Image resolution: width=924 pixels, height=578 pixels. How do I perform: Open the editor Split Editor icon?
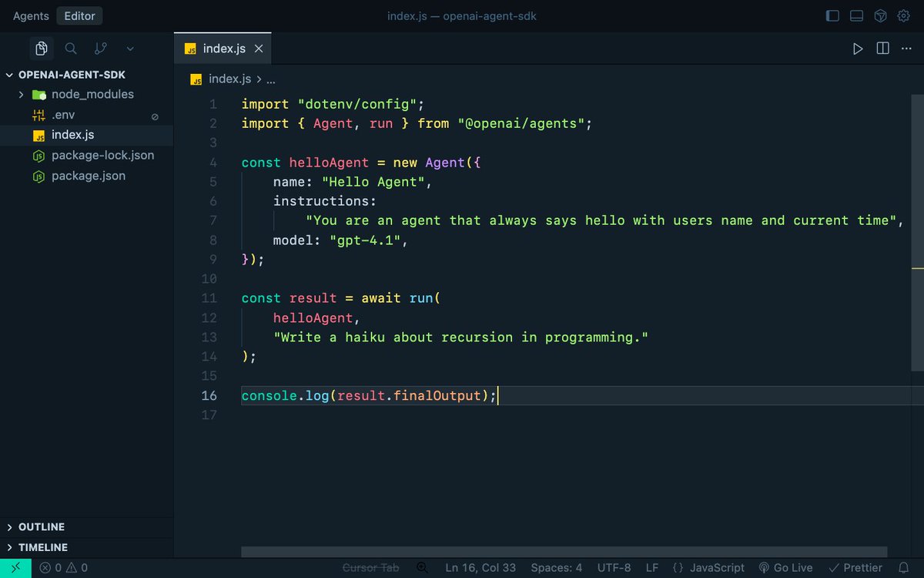[x=882, y=48]
